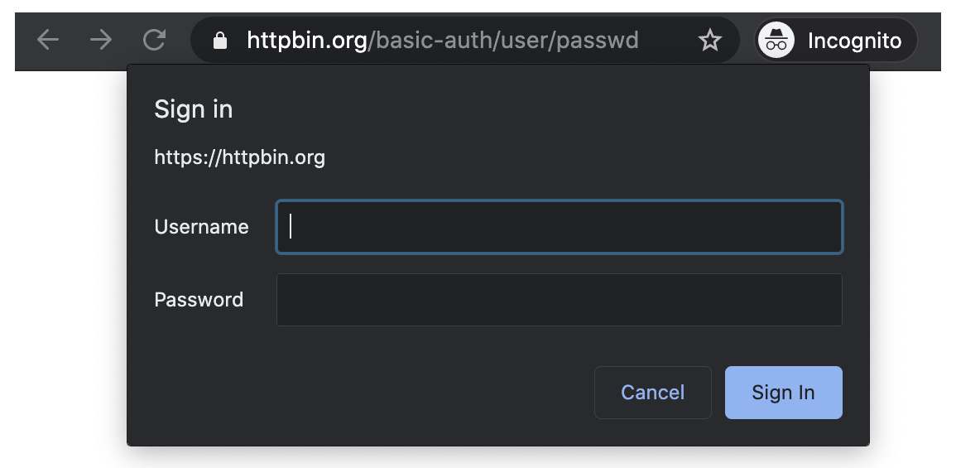Click the Incognito label text

pos(854,41)
